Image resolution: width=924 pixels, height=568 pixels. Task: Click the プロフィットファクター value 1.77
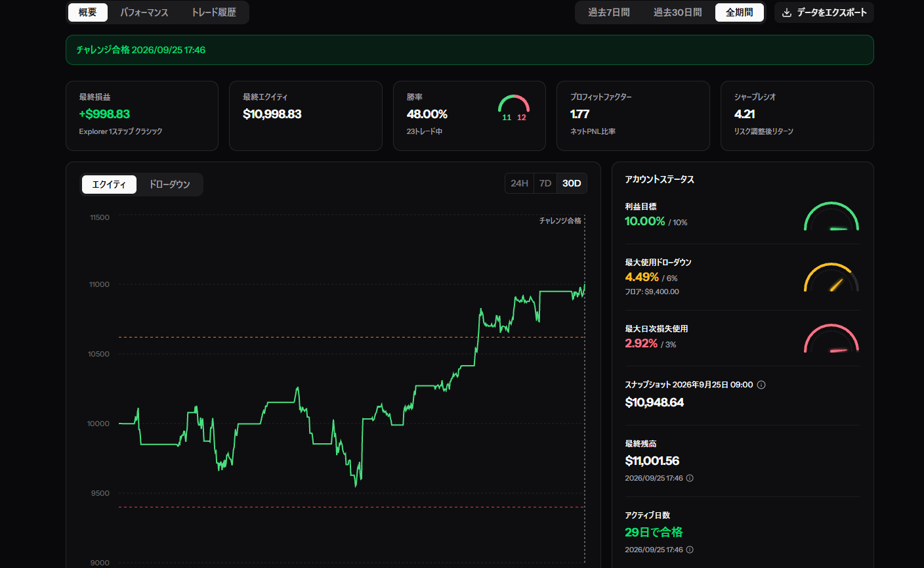pyautogui.click(x=580, y=114)
